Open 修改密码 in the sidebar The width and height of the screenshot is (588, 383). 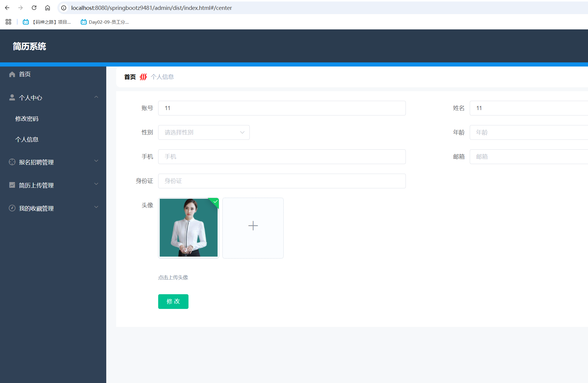pos(27,119)
